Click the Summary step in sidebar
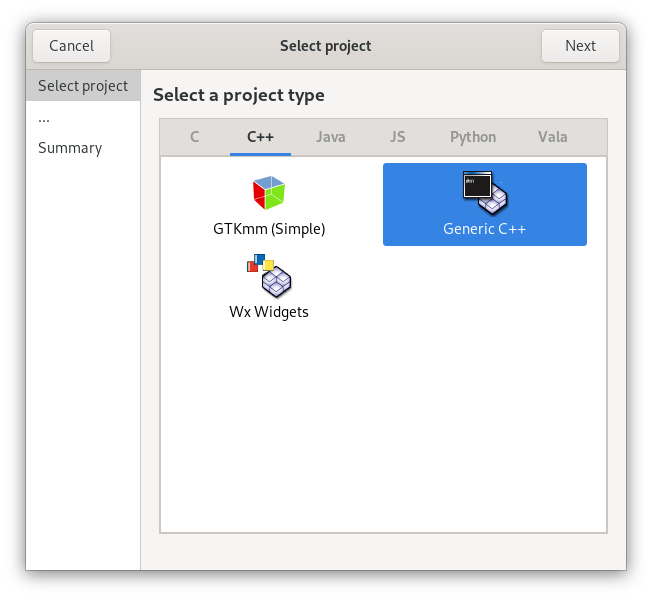The image size is (652, 599). 70,148
